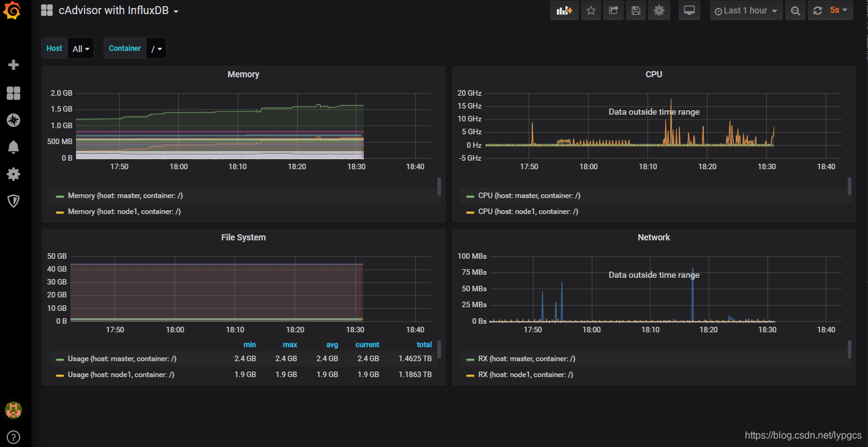The height and width of the screenshot is (447, 868).
Task: Click the Memory legend scrollbar
Action: point(439,186)
